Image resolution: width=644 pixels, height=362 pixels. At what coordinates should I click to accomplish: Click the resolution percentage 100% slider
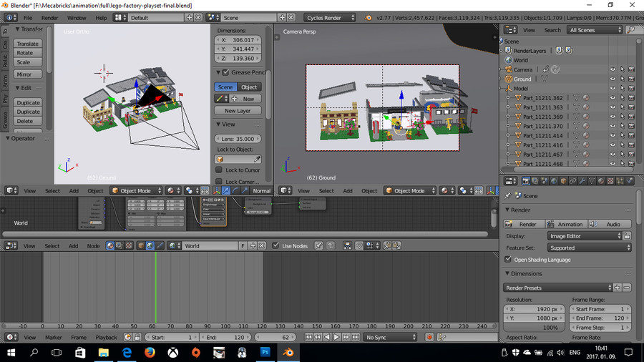pos(534,328)
